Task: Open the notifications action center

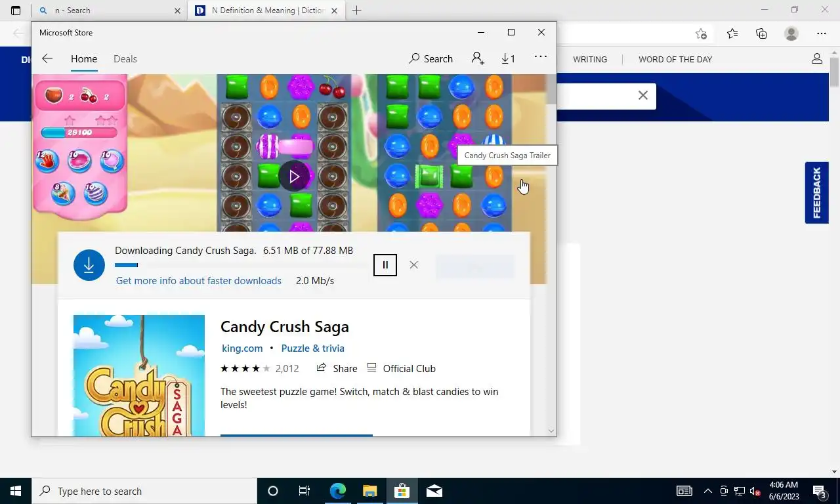Action: [820, 491]
